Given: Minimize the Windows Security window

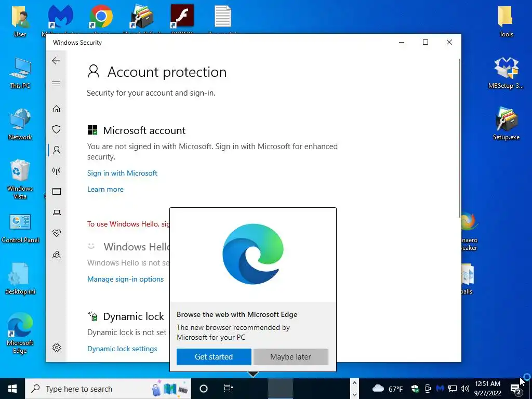Looking at the screenshot, I should click(402, 42).
